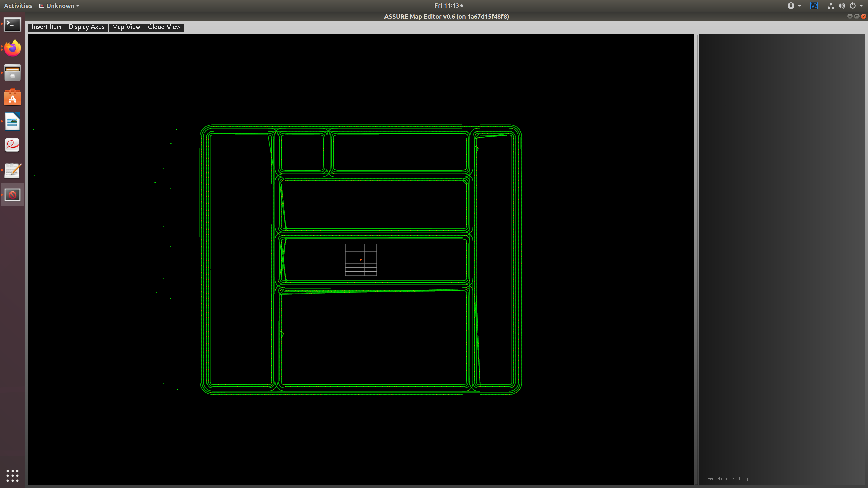Open the Activities overview
The image size is (868, 488).
[18, 6]
